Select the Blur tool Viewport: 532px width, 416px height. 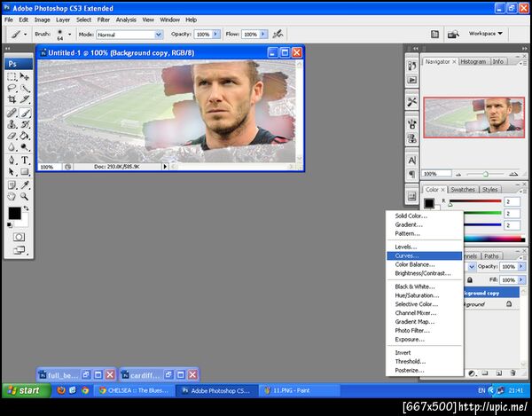[12, 147]
